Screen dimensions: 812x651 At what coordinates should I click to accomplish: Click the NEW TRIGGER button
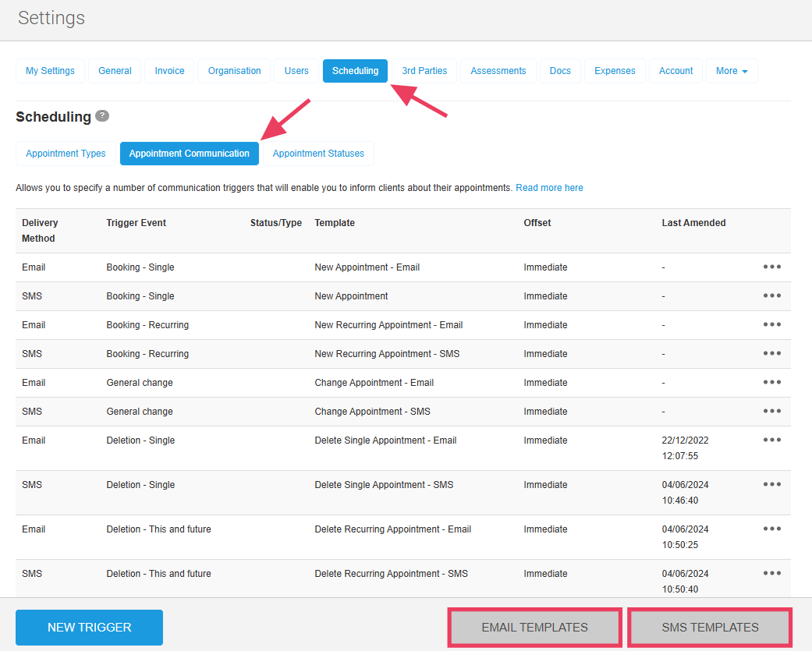[89, 628]
